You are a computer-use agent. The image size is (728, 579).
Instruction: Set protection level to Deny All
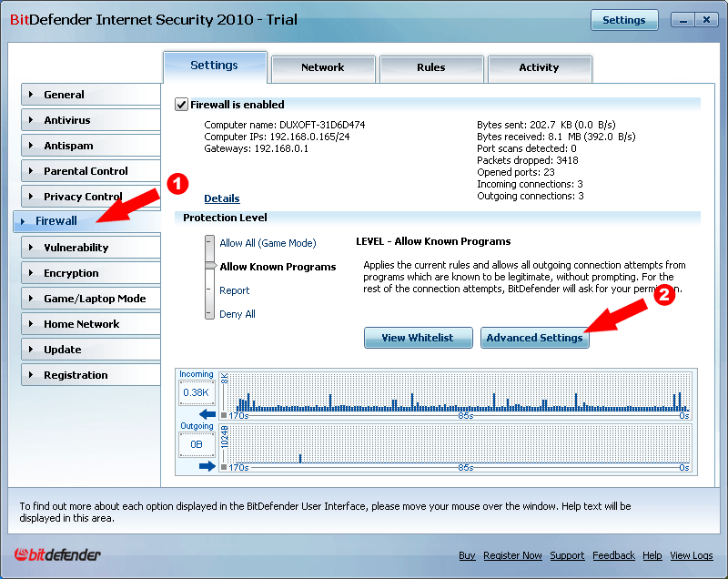(238, 314)
